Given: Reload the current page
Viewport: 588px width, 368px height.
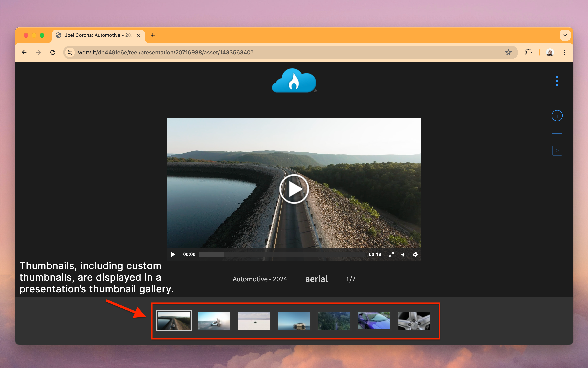Looking at the screenshot, I should 53,52.
